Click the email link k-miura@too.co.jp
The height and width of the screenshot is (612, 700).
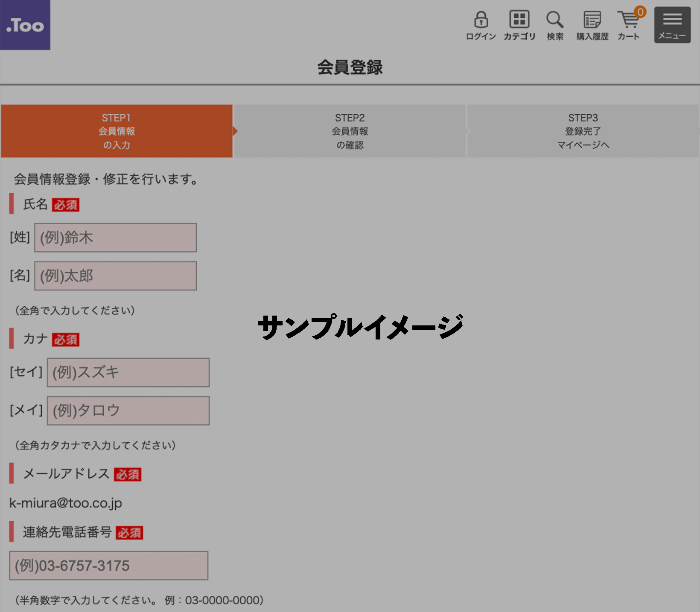click(x=65, y=503)
